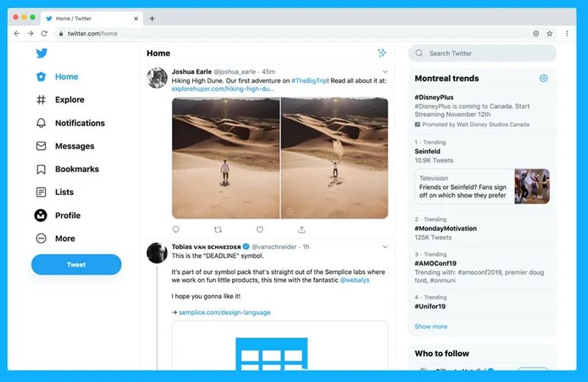The width and height of the screenshot is (588, 382).
Task: Click the More circled dots icon
Action: click(x=41, y=238)
